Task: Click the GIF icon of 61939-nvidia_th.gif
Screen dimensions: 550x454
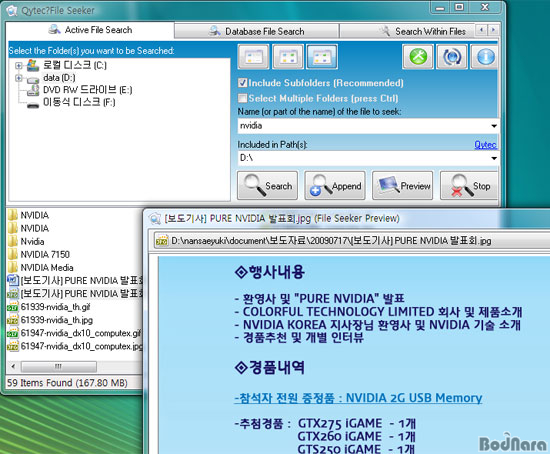Action: pos(13,307)
